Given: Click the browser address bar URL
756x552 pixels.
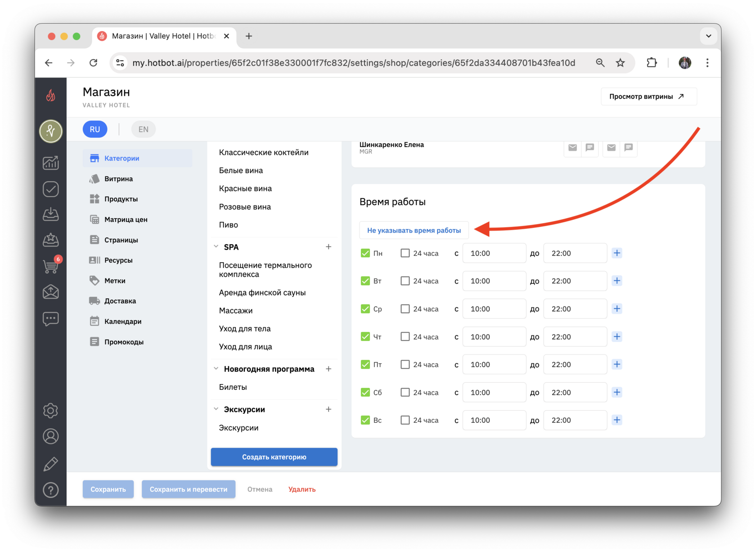Looking at the screenshot, I should point(354,63).
